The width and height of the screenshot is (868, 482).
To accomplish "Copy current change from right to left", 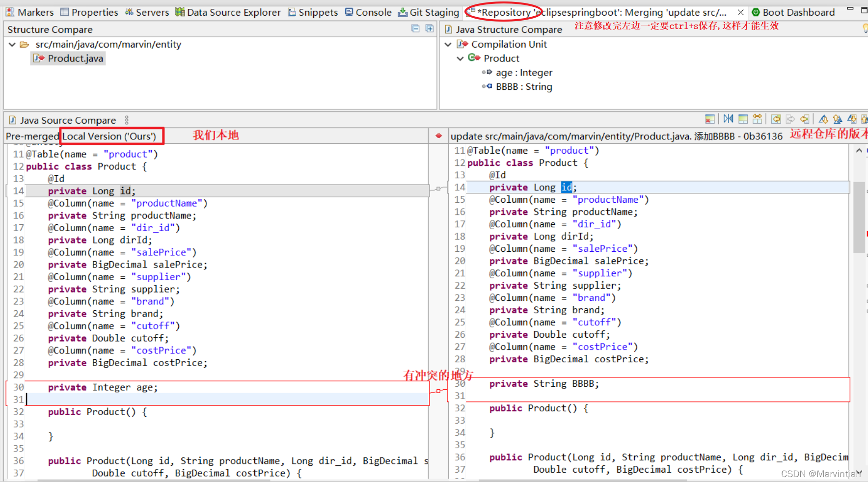I will (x=805, y=119).
